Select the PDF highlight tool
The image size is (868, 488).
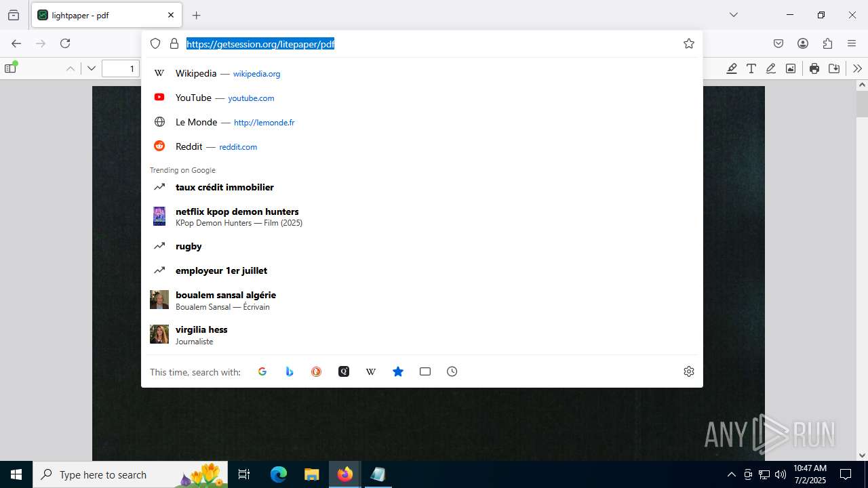click(732, 68)
